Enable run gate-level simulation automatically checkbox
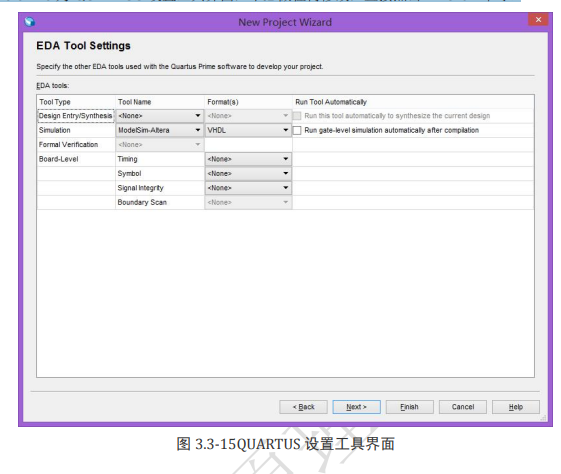561x474 pixels. (x=297, y=131)
